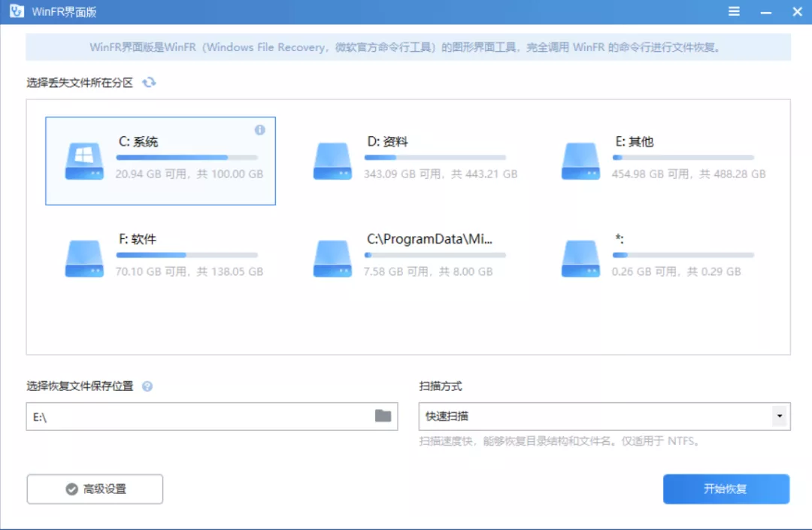The height and width of the screenshot is (530, 812).
Task: Show info for C: 系统 partition
Action: (260, 130)
